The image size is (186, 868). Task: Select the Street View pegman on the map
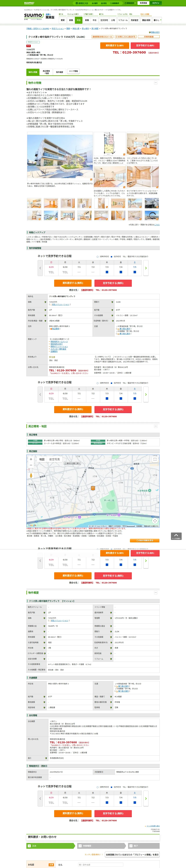coord(31,475)
